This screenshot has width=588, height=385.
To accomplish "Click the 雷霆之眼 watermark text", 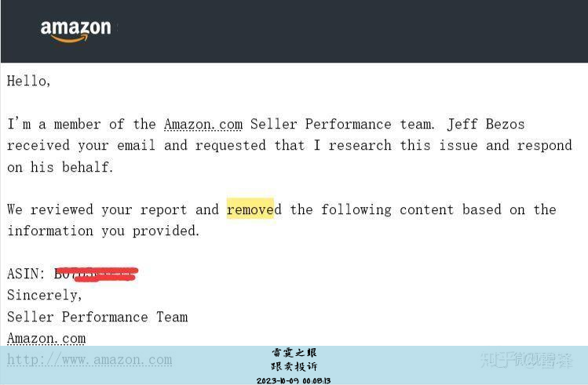I will pyautogui.click(x=294, y=353).
